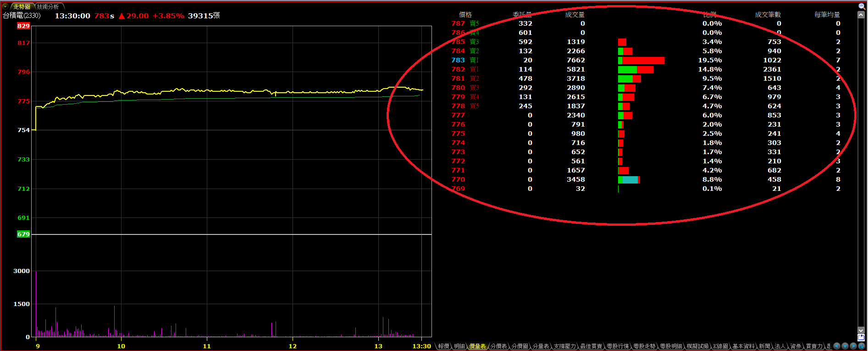Open the 明細 tab
Viewport: 868px width, 351px height.
coord(459,346)
